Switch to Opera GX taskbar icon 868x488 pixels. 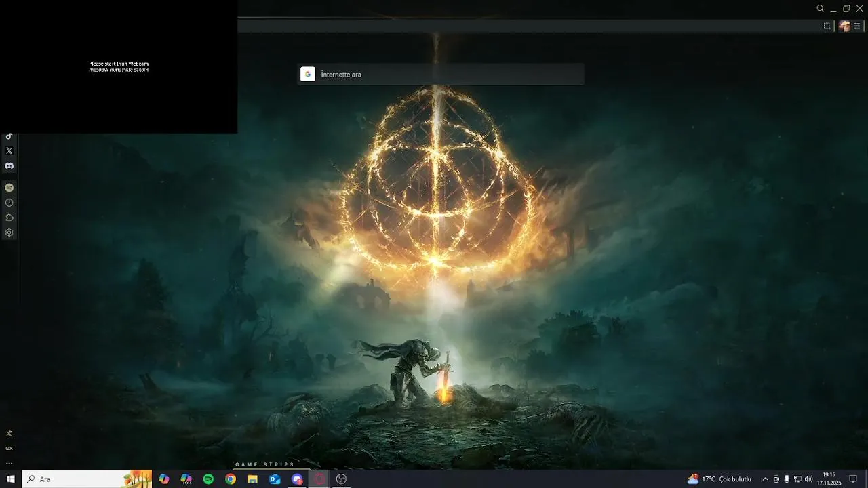coord(319,479)
